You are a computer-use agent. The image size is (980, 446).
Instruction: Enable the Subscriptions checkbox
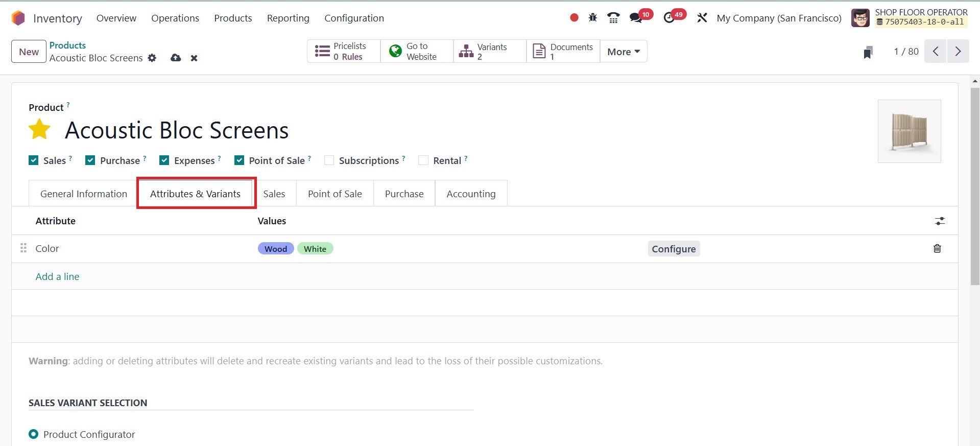(329, 160)
